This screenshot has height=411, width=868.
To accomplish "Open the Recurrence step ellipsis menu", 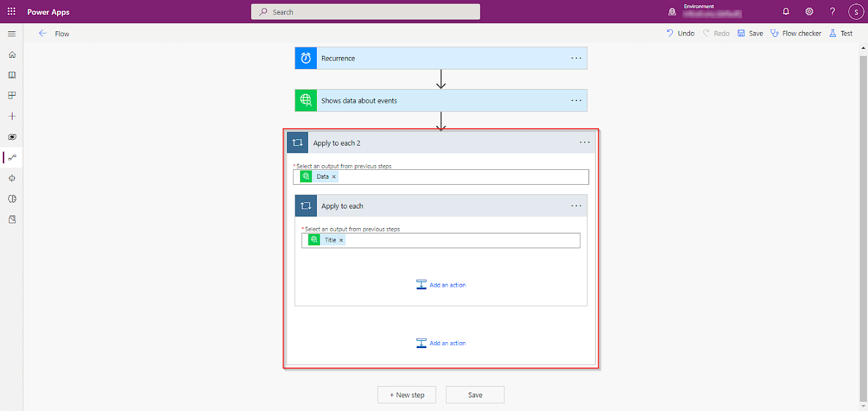I will [x=576, y=58].
